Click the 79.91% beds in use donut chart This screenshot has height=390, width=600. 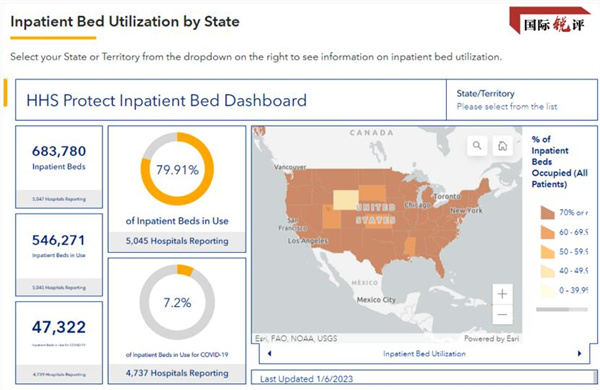pos(177,169)
